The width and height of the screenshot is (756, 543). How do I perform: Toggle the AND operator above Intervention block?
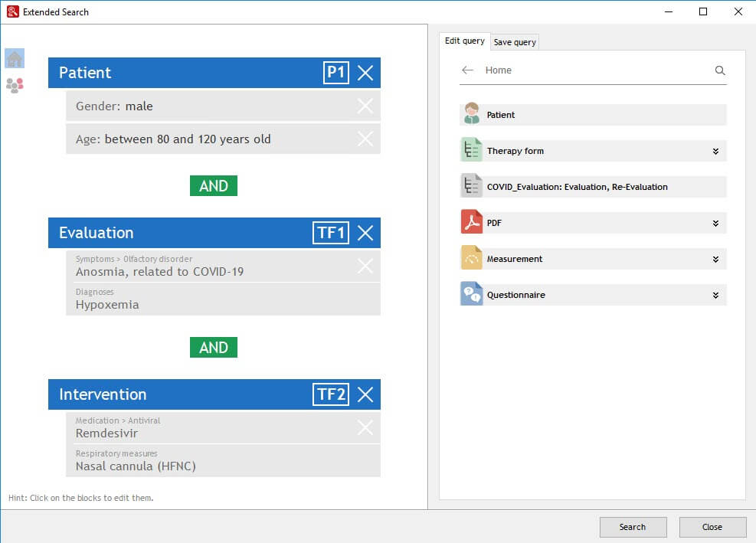[x=214, y=347]
